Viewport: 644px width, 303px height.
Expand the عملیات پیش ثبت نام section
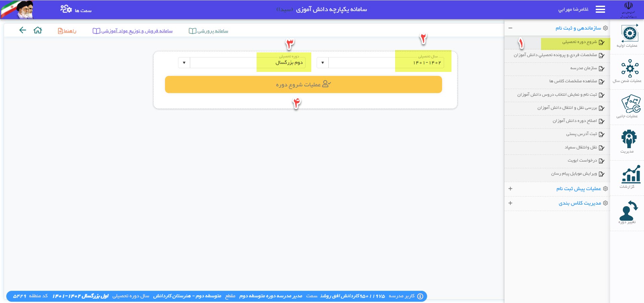click(510, 189)
